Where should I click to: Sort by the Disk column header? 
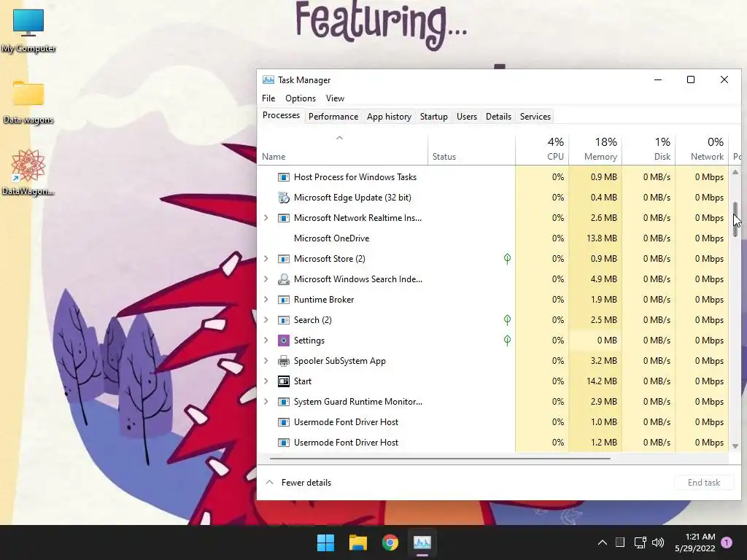[x=649, y=150]
